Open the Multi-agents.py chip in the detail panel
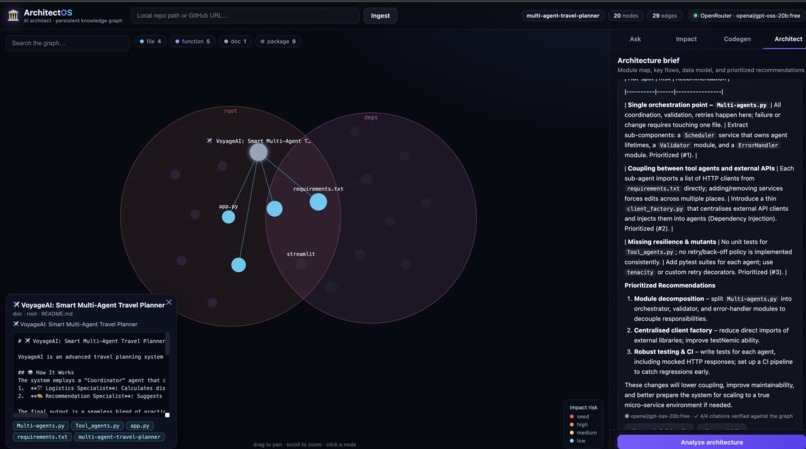 point(40,426)
